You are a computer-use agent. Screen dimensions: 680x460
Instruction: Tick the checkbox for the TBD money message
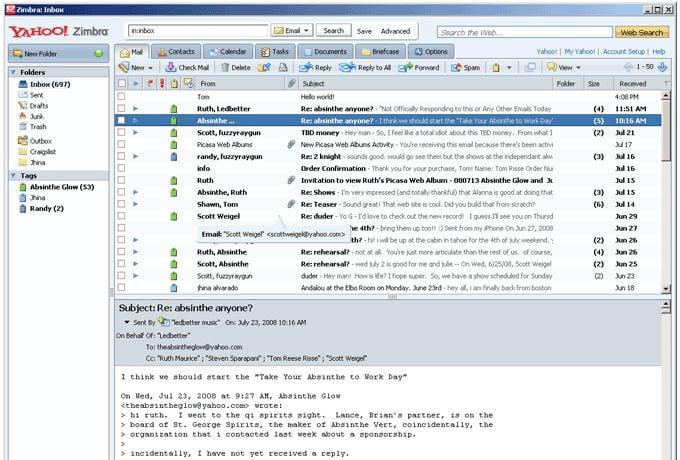[x=121, y=132]
